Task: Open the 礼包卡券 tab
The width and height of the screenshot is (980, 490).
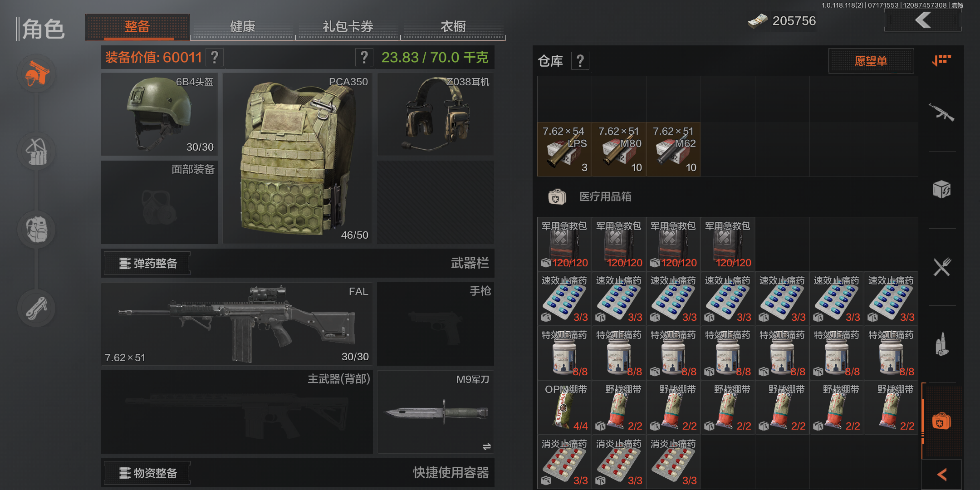Action: click(x=348, y=27)
